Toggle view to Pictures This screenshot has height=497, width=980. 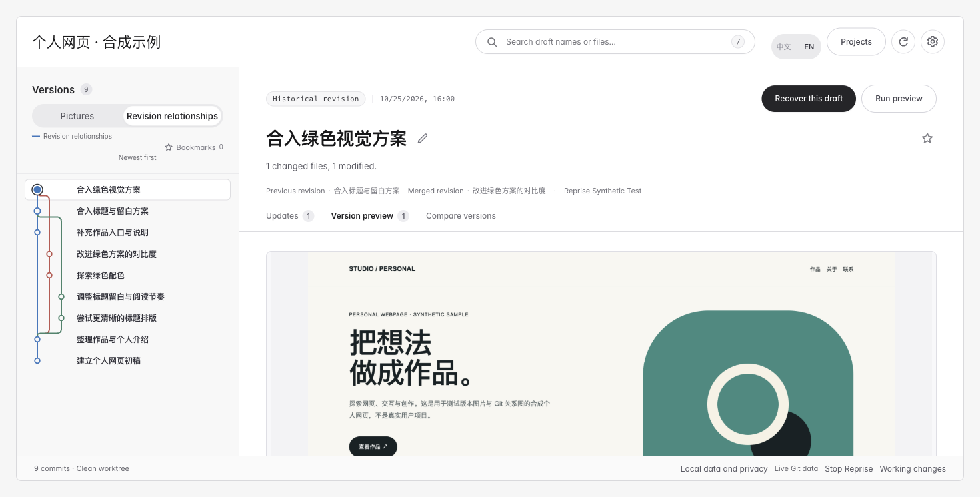77,116
